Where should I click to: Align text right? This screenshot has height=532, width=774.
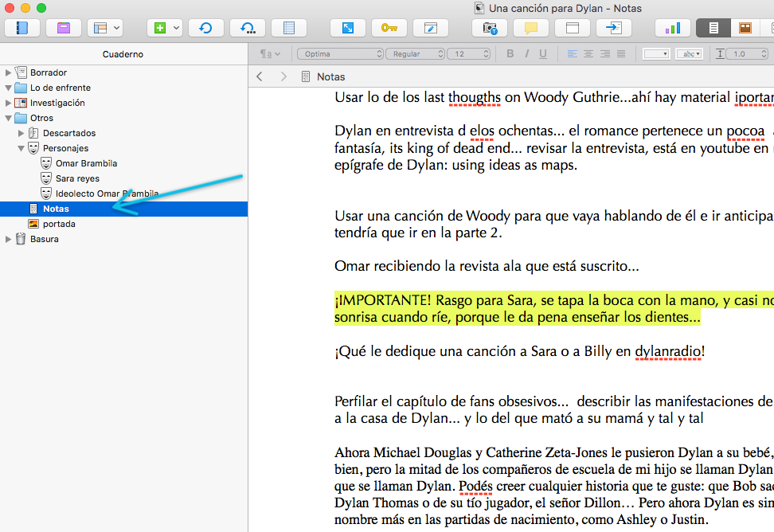click(x=604, y=54)
